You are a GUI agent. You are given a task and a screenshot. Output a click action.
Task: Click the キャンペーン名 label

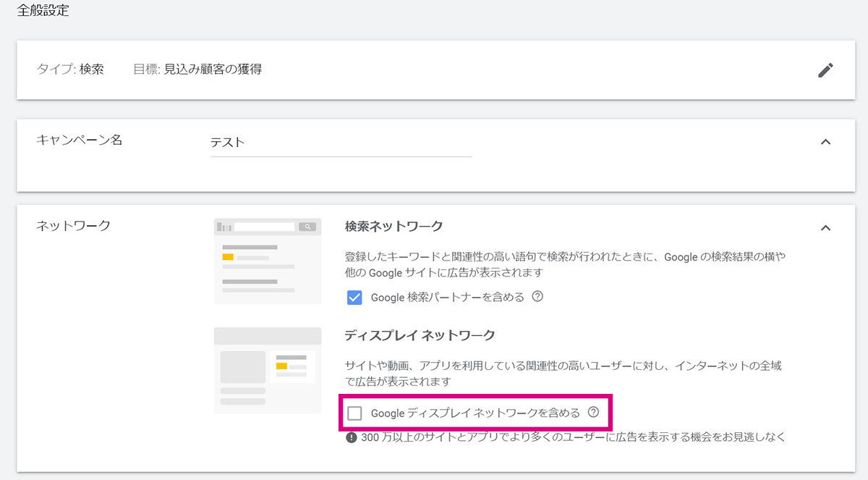click(x=80, y=140)
